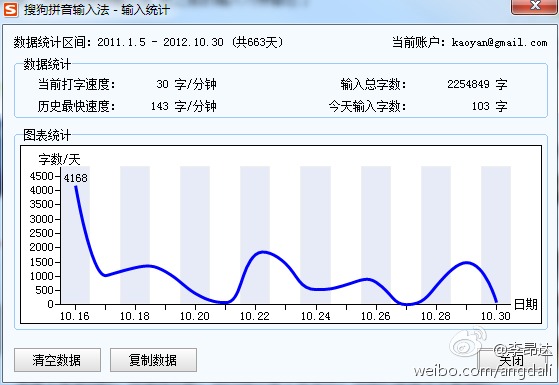The height and width of the screenshot is (385, 559).
Task: Click the 历史最快速度 value 143
Action: (x=159, y=106)
